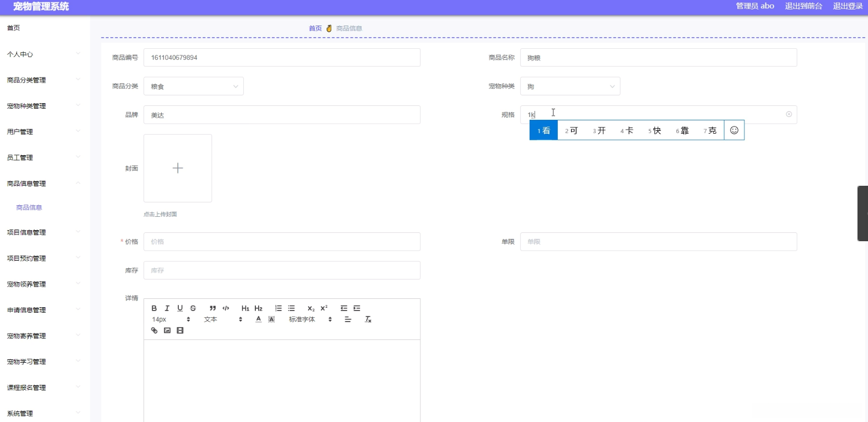Apply superscript formatting
This screenshot has height=422, width=868.
coord(324,308)
